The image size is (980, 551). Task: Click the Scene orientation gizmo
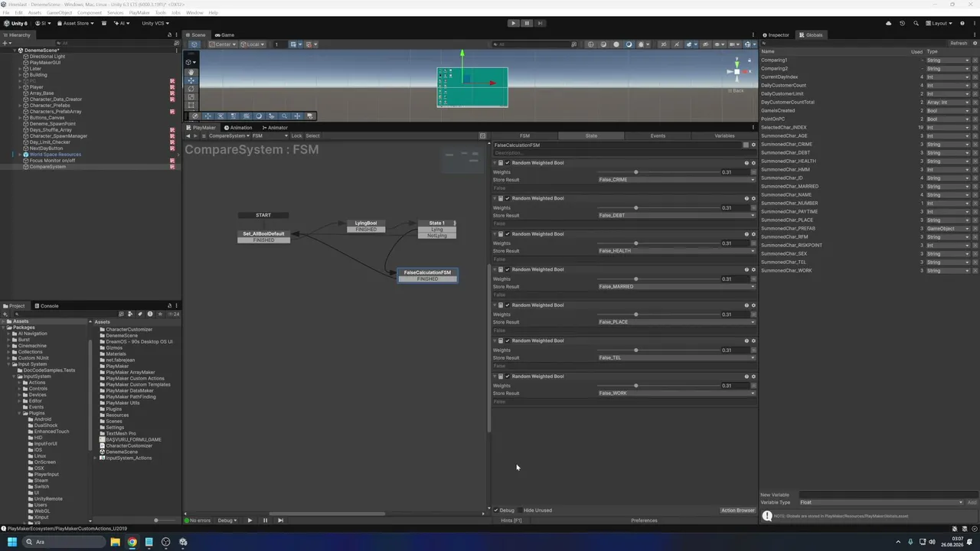[x=737, y=71]
